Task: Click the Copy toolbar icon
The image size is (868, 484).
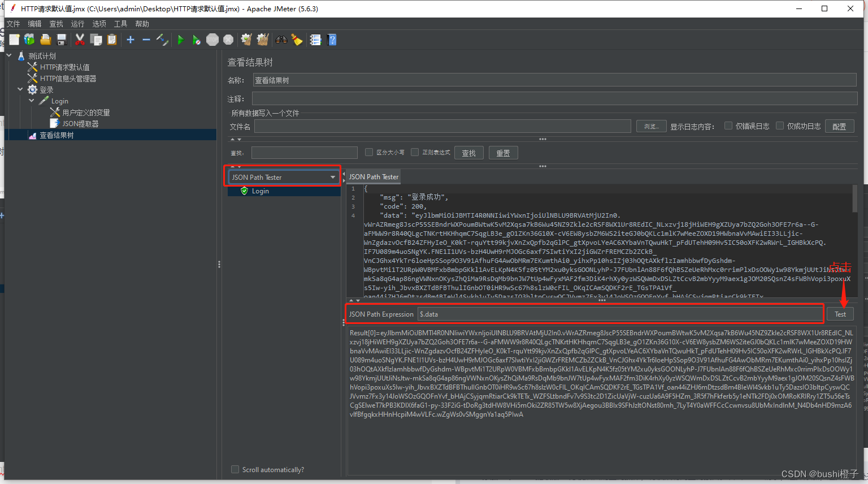Action: pyautogui.click(x=96, y=40)
